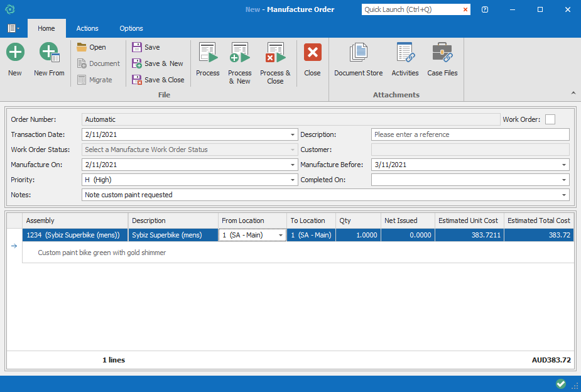Open the Manufacture Before date picker
581x392 pixels.
564,165
